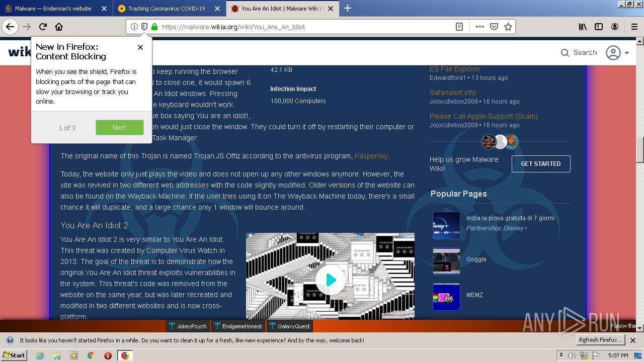Open Please Call Apple-Support (Scam) link
644x362 pixels.
click(x=484, y=116)
